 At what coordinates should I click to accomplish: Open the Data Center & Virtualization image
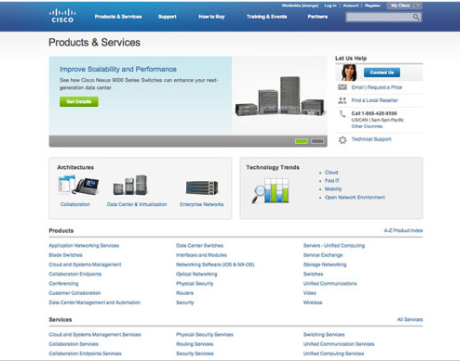pos(130,185)
